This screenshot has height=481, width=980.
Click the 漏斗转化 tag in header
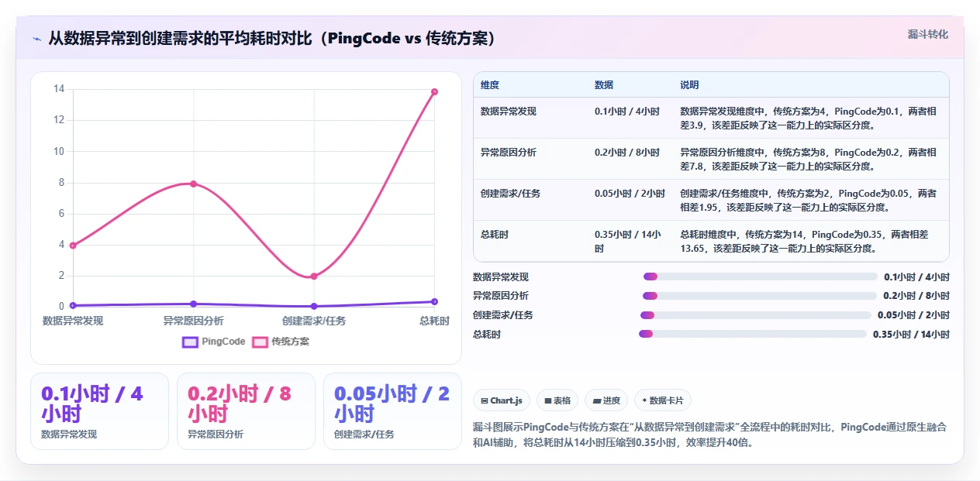point(927,34)
